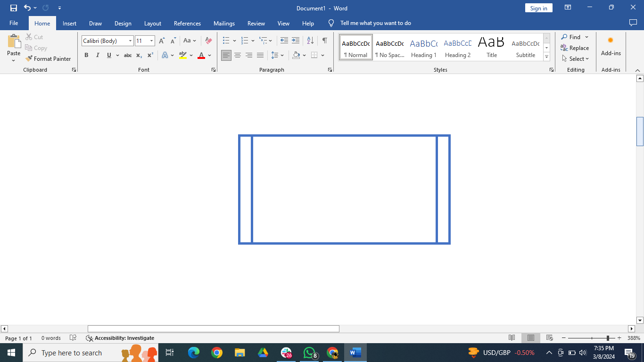The width and height of the screenshot is (644, 362).
Task: Sort the selection alphabetically
Action: pos(310,41)
